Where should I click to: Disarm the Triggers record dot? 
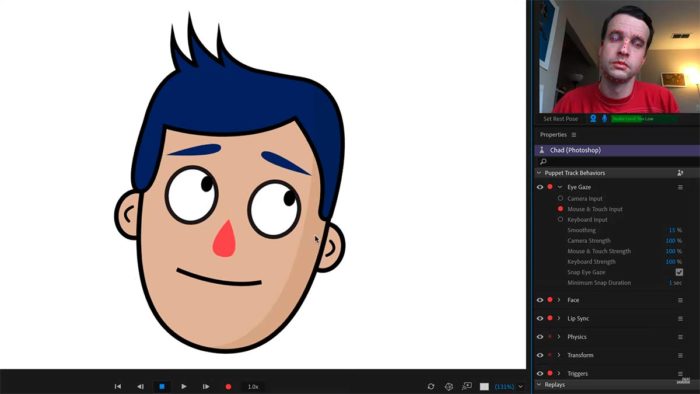pos(550,373)
